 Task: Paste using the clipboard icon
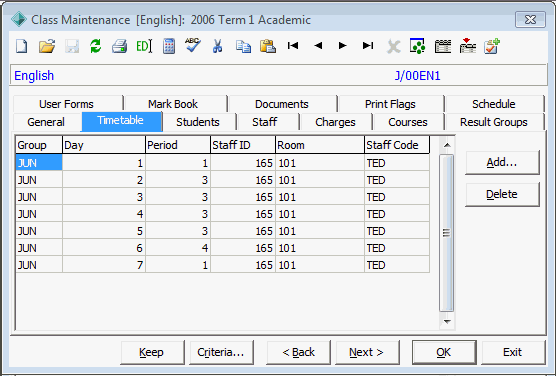click(x=268, y=46)
